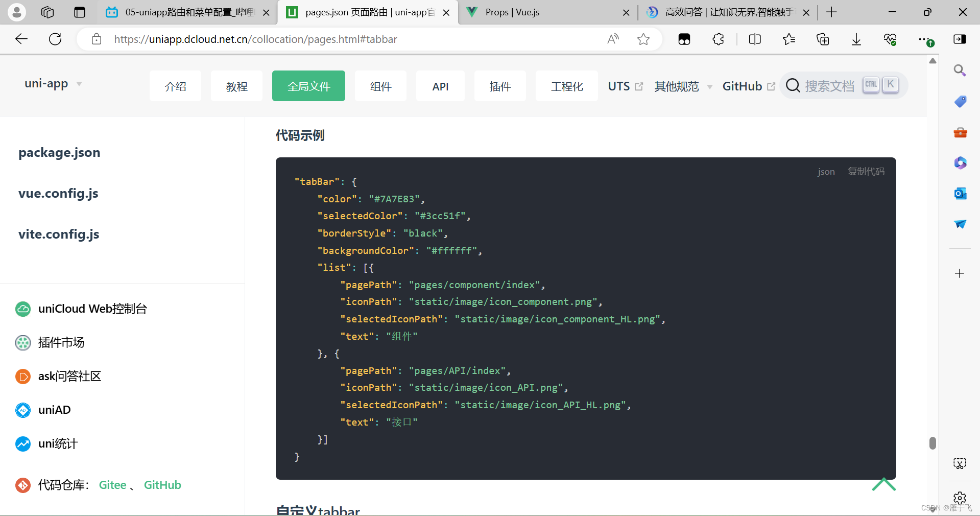Screen dimensions: 980x516
Task: Select the 工程化 navigation tab
Action: tap(567, 86)
